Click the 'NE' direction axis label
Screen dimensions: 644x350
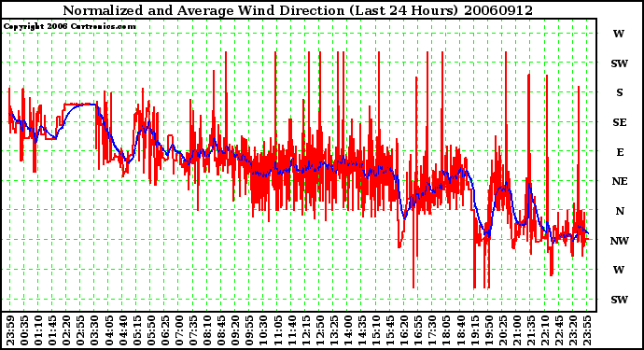click(x=620, y=181)
